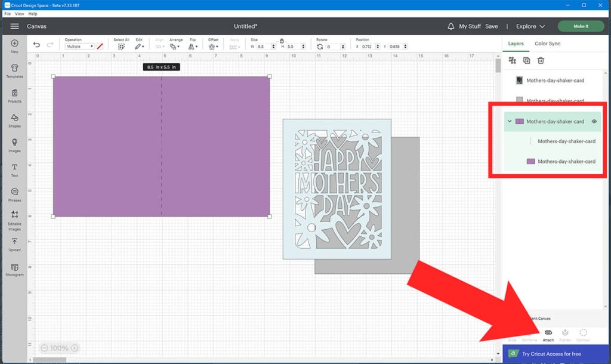Click the Rotate icon in toolbar
This screenshot has height=364, width=611.
320,47
